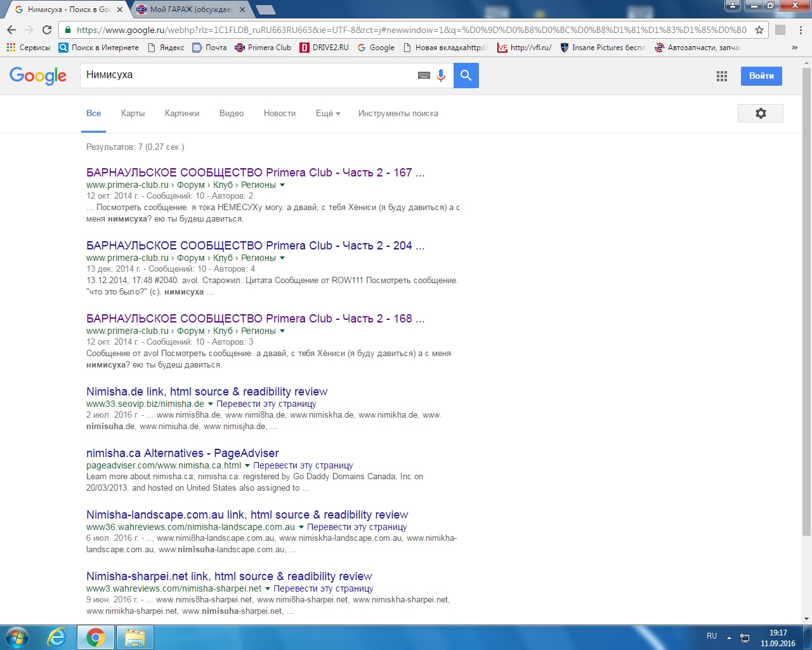Open the Google bookmark in bookmarks bar
The width and height of the screenshot is (812, 650).
click(x=376, y=48)
